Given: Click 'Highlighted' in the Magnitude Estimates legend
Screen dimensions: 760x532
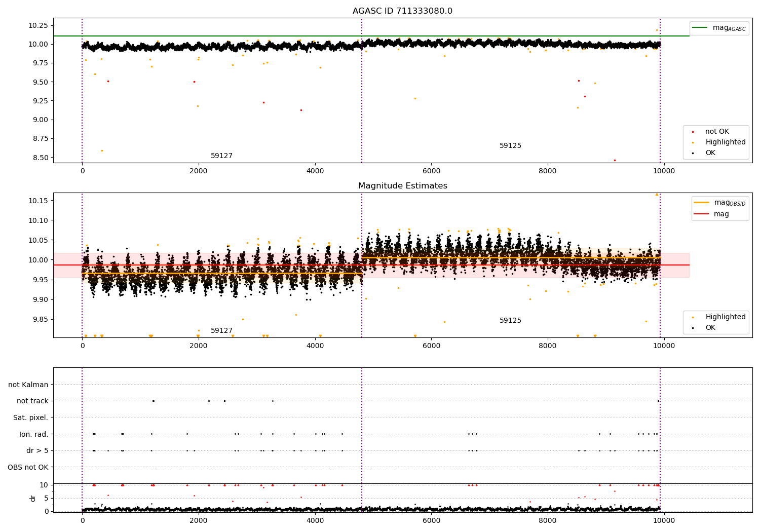Looking at the screenshot, I should coord(726,317).
